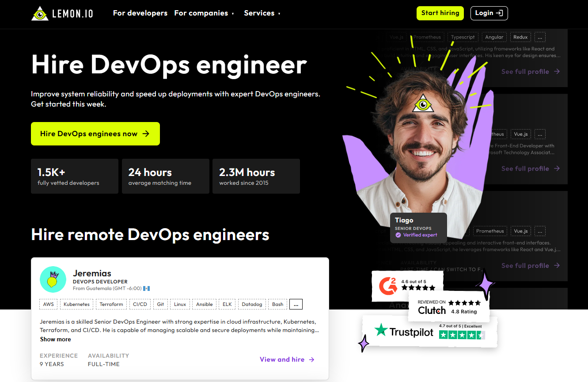Click Jeremias's radish avatar icon
The height and width of the screenshot is (382, 588).
pos(53,279)
